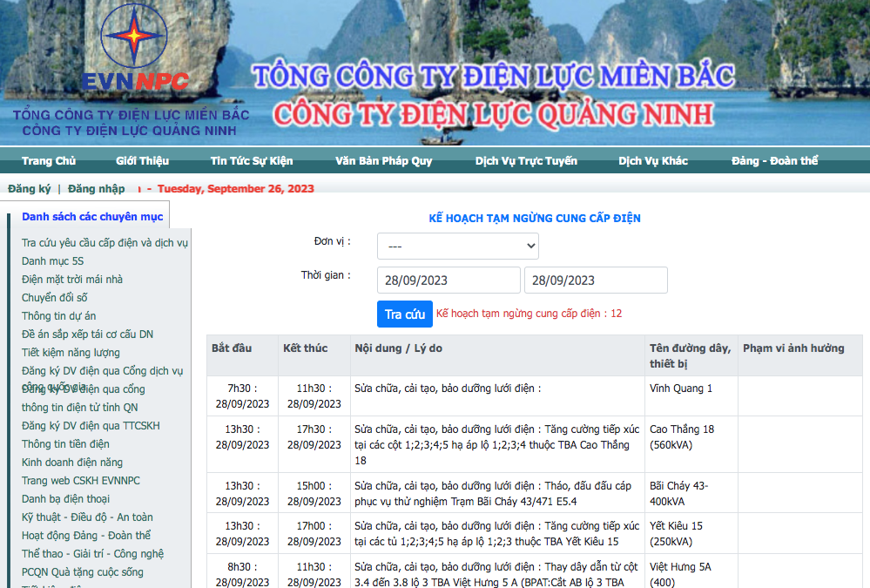
Task: Click the start date field 28/09/2023
Action: pos(448,280)
